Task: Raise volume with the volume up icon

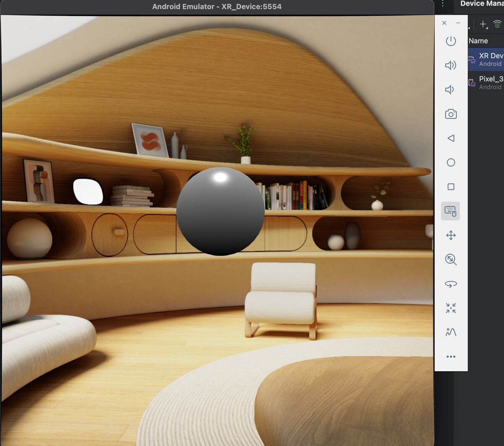Action: coord(451,65)
